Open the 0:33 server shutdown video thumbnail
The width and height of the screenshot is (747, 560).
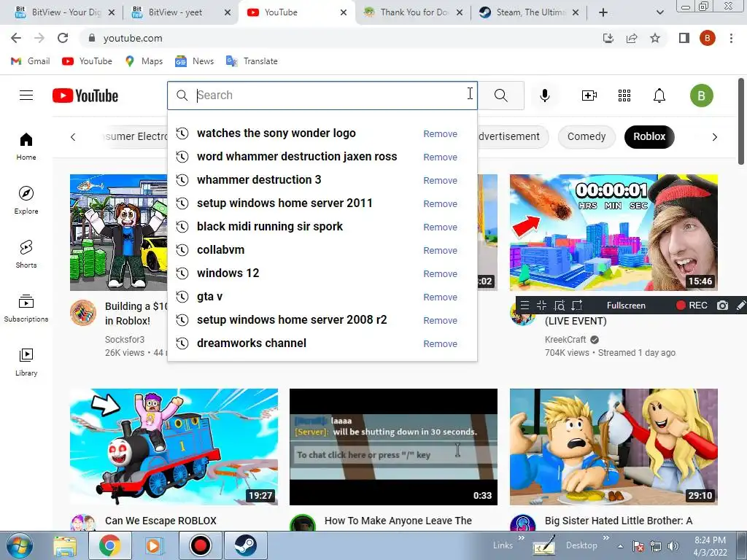(393, 447)
